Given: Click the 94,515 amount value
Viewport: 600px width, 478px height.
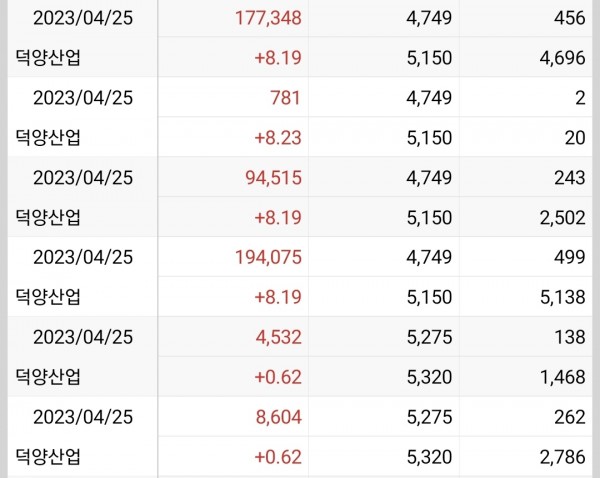Looking at the screenshot, I should pyautogui.click(x=271, y=177).
